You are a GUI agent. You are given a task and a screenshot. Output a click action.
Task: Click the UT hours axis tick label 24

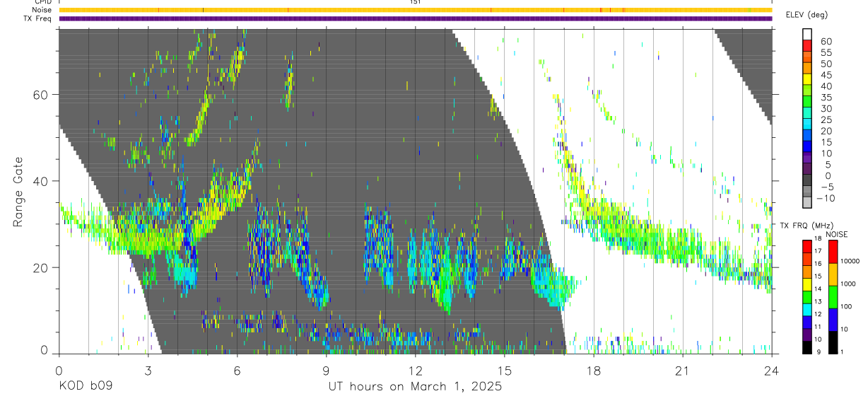pyautogui.click(x=771, y=370)
